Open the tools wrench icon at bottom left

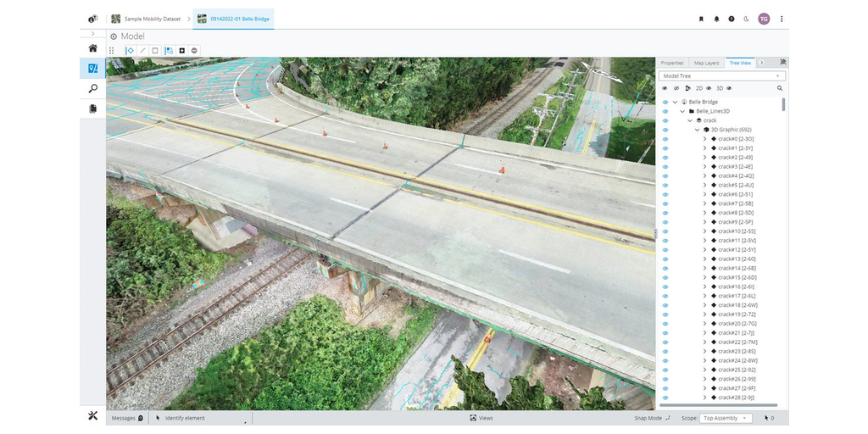pyautogui.click(x=92, y=415)
